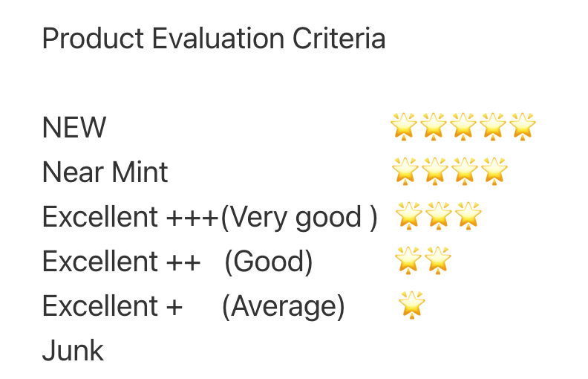Click the NEW grade label
Screen dimensions: 588x379
[x=74, y=128]
